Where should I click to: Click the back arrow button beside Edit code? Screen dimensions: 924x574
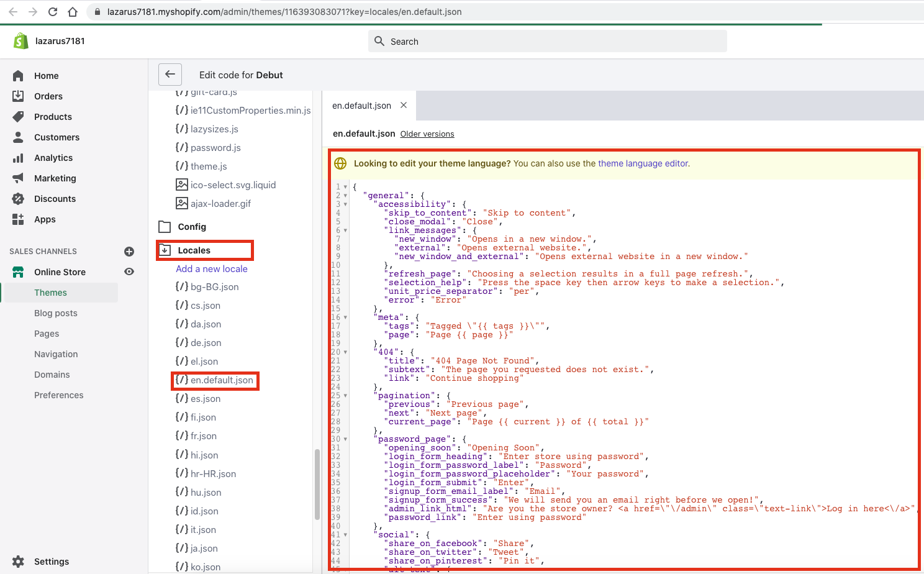click(x=170, y=75)
